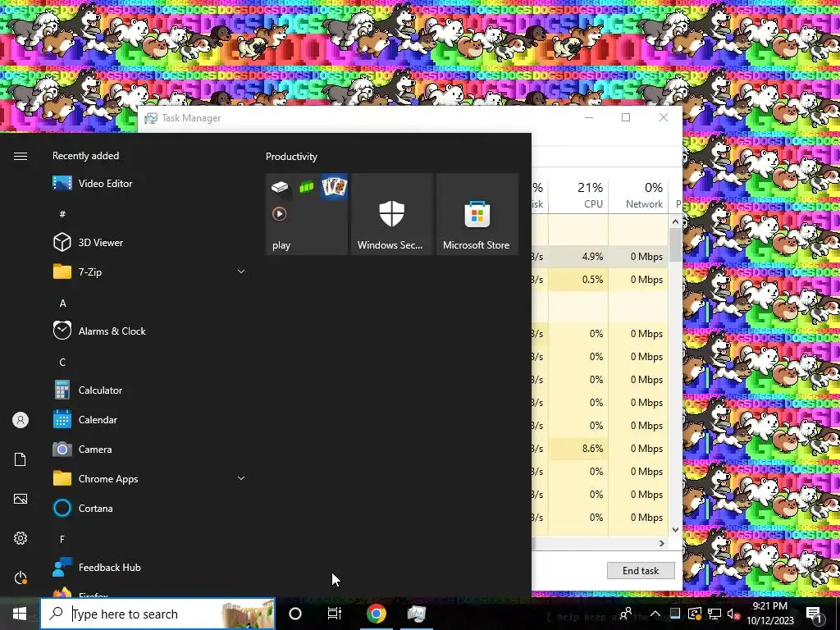Screen dimensions: 840x630
Task: Switch to Google Chrome on taskbar
Action: point(376,614)
